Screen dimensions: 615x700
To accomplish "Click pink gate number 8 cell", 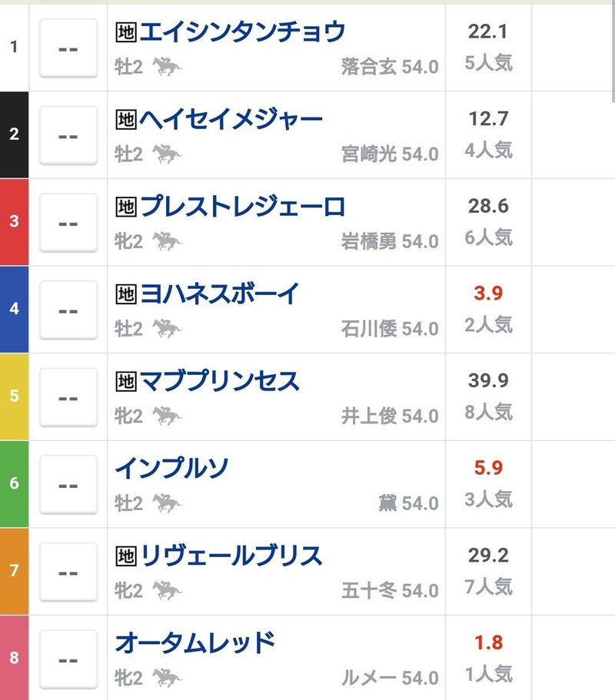I will [x=15, y=658].
